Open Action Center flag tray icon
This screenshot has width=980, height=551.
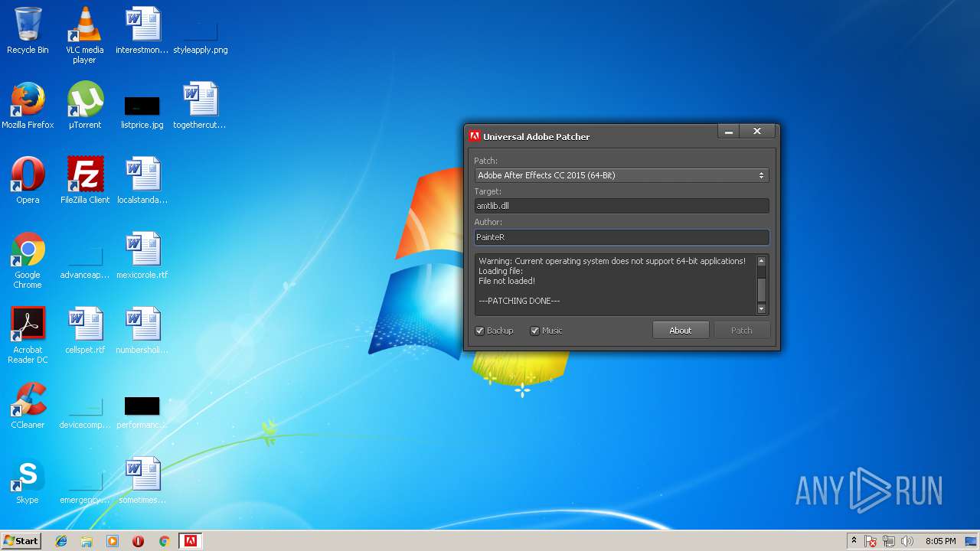click(871, 541)
